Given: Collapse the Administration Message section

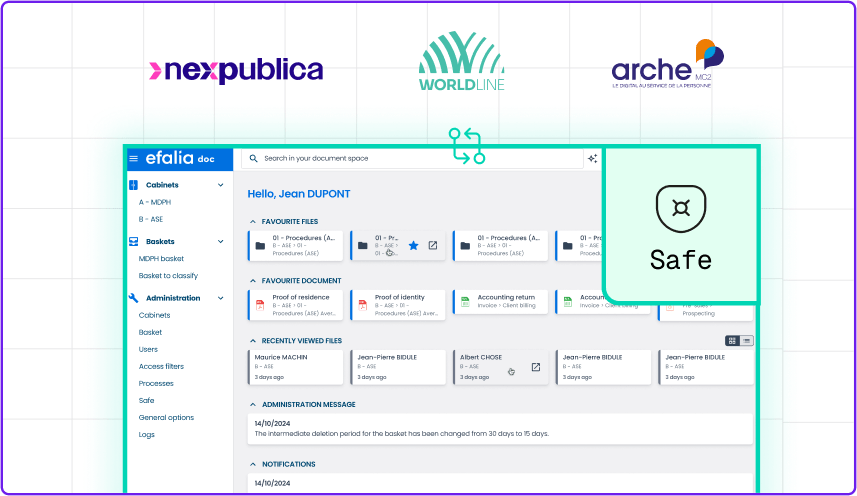Looking at the screenshot, I should [253, 405].
